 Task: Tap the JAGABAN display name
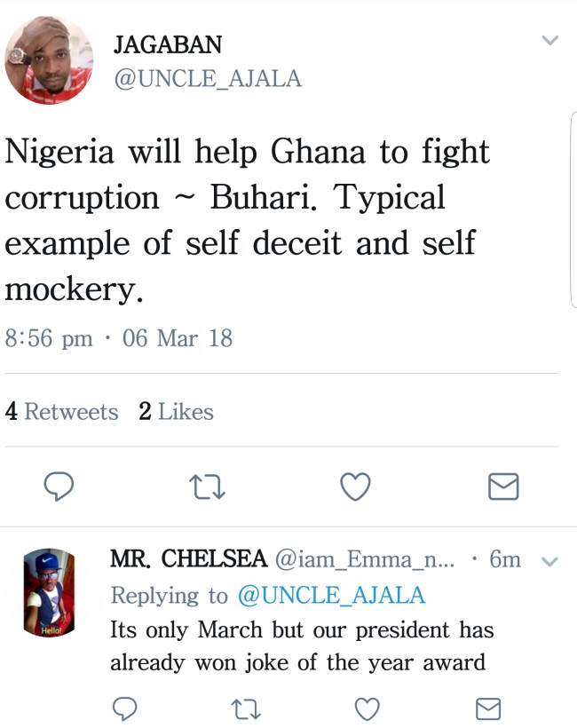(x=167, y=45)
